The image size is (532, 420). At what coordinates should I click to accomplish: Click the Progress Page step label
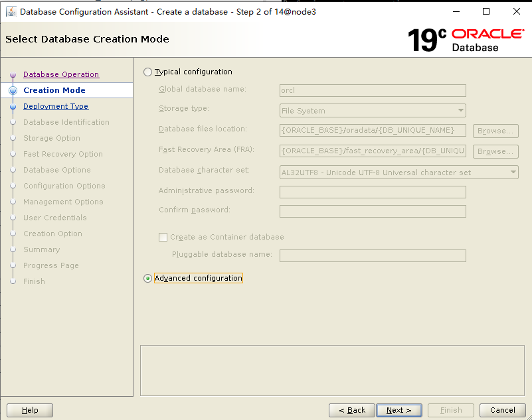[x=51, y=265]
